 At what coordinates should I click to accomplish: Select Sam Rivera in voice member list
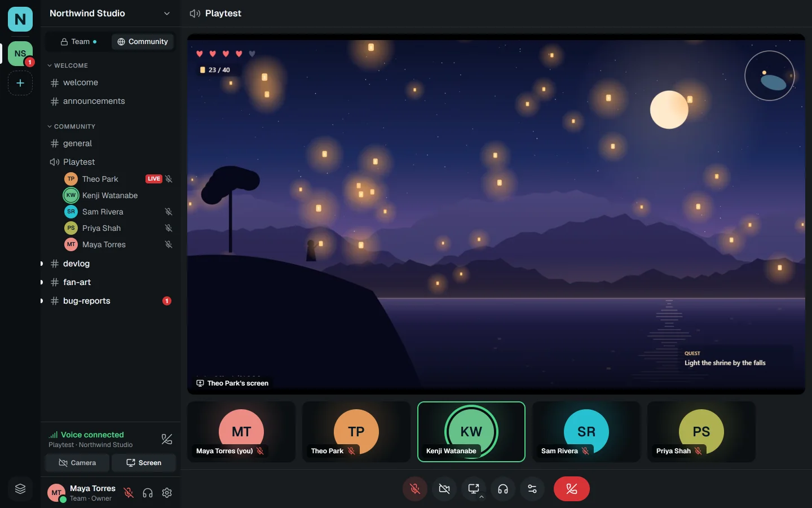(118, 212)
